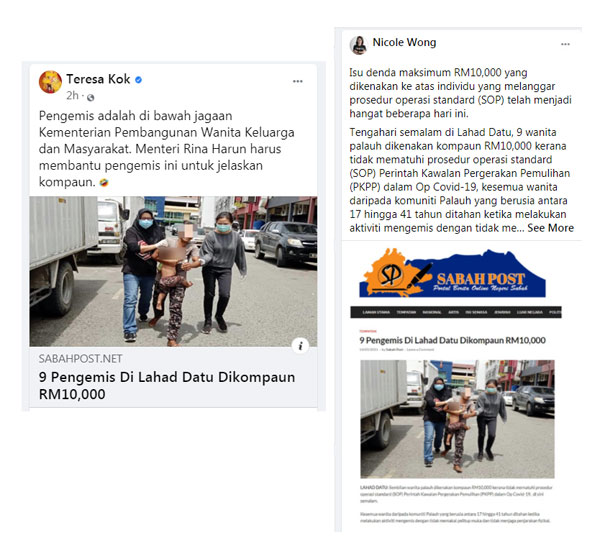
Task: Select Laman Utama in the Sabah Post nav bar
Action: click(x=376, y=312)
